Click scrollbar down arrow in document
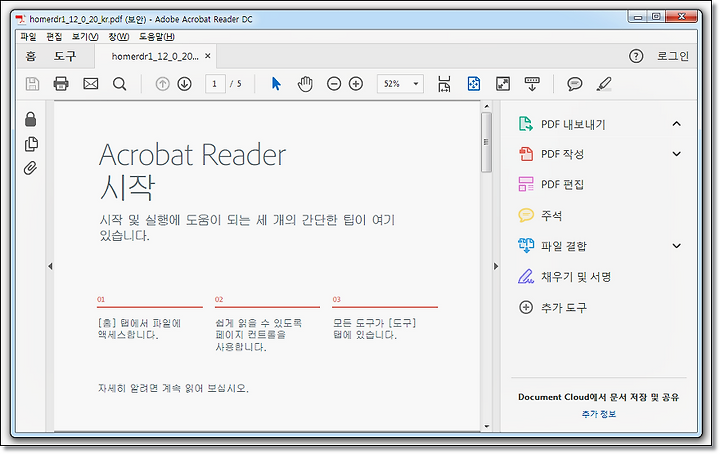The image size is (720, 454). click(x=487, y=426)
